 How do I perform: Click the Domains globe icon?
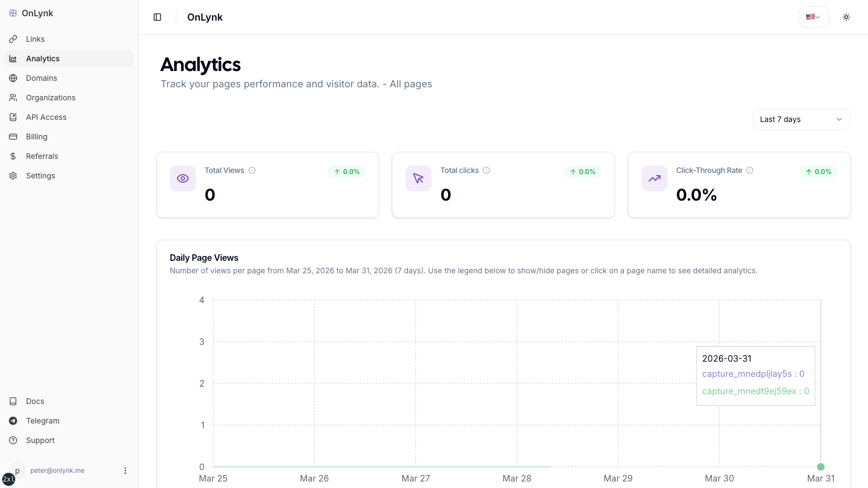14,78
